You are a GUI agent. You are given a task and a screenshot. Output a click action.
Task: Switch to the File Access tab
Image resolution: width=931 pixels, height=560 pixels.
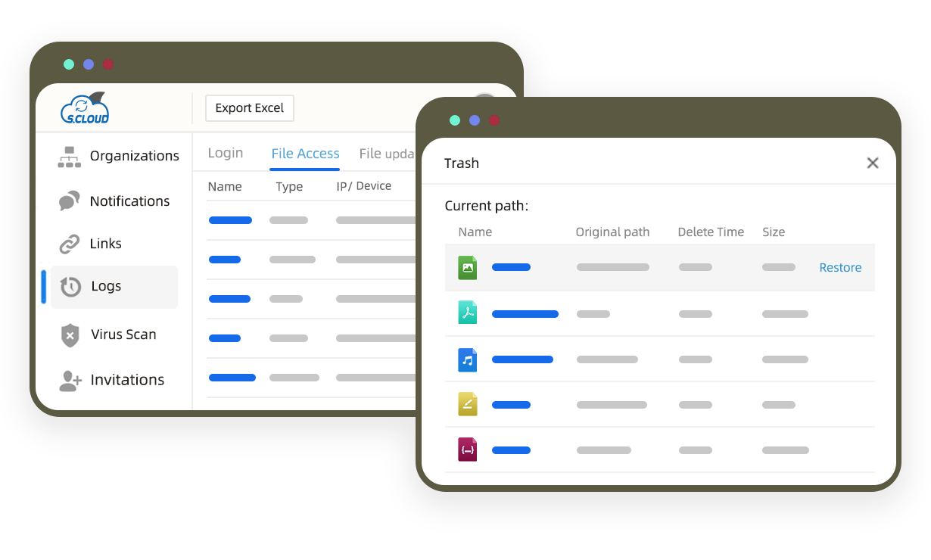pyautogui.click(x=305, y=154)
